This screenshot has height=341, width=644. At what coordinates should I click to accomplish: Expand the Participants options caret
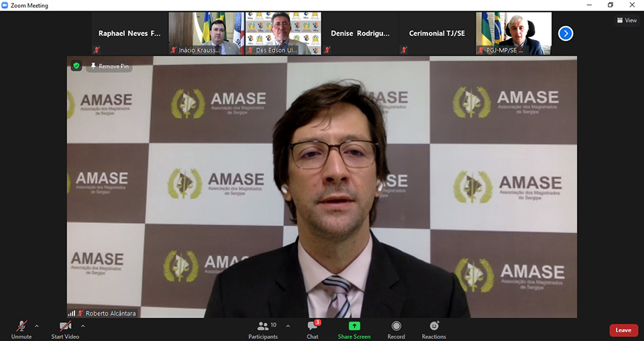point(288,326)
